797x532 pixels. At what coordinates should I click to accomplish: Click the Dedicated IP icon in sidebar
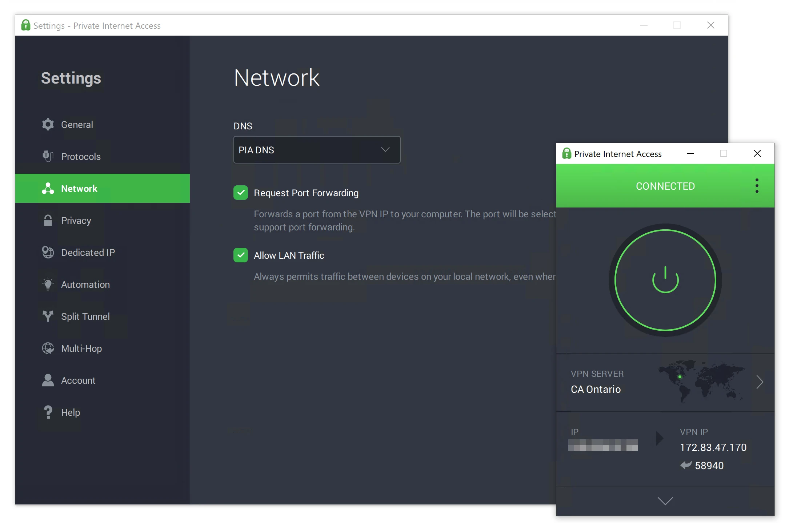coord(48,252)
